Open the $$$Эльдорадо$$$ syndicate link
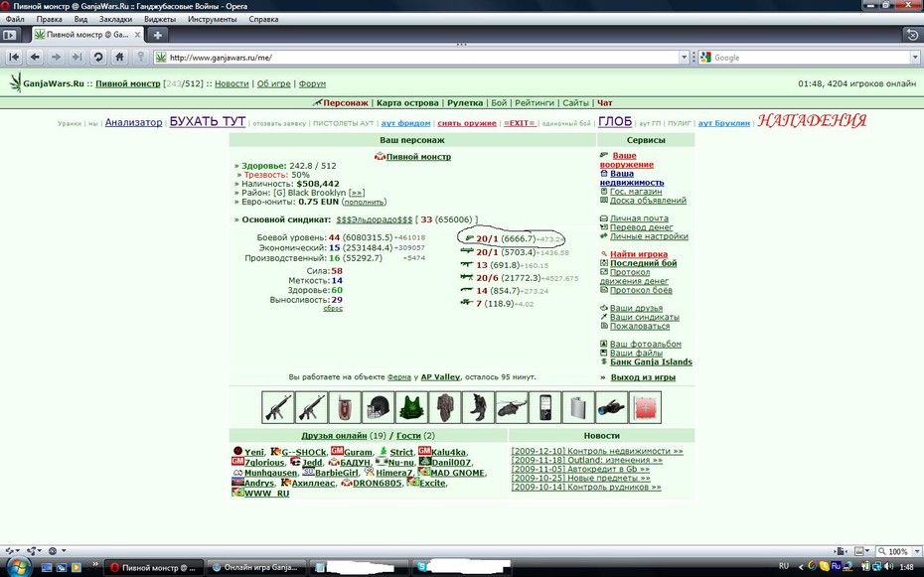Viewport: 924px width, 577px height. (375, 219)
